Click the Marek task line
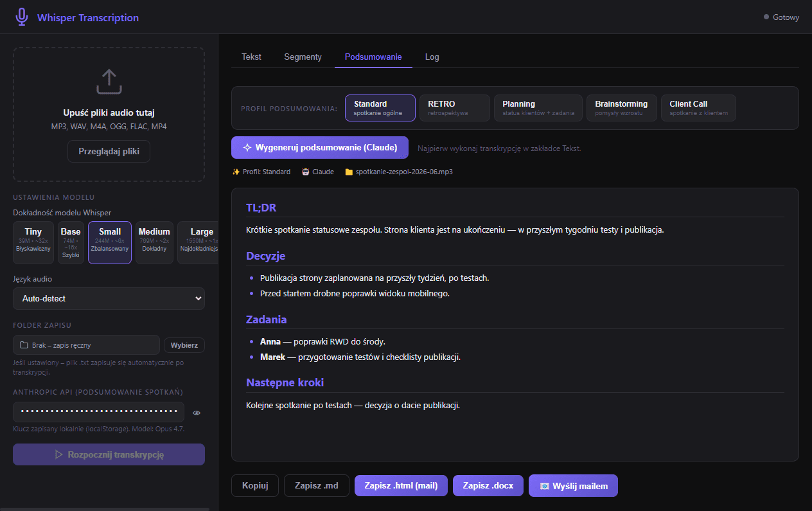 pos(360,357)
